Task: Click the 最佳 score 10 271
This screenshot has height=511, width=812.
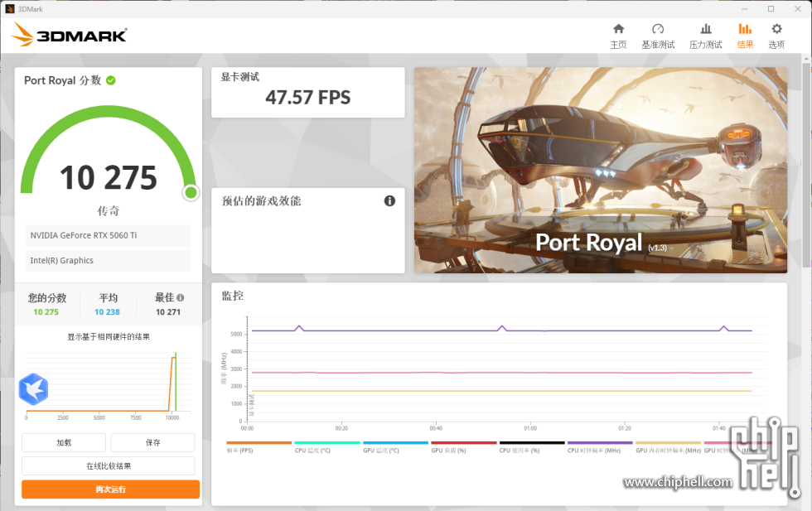Action: tap(168, 312)
